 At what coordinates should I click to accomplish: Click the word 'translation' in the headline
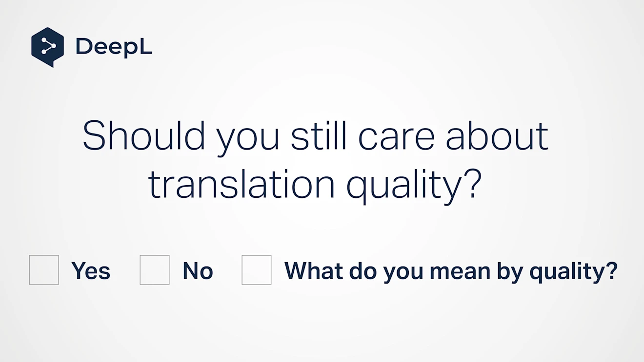click(241, 184)
